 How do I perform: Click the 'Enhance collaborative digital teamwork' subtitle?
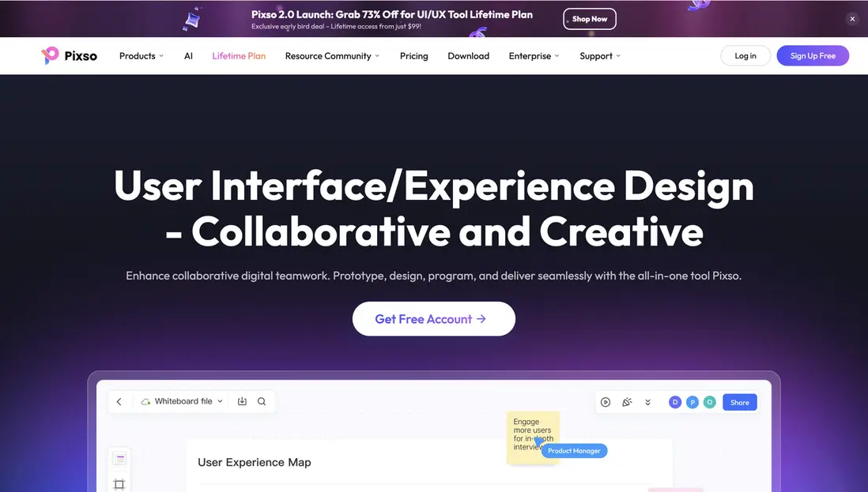[433, 276]
